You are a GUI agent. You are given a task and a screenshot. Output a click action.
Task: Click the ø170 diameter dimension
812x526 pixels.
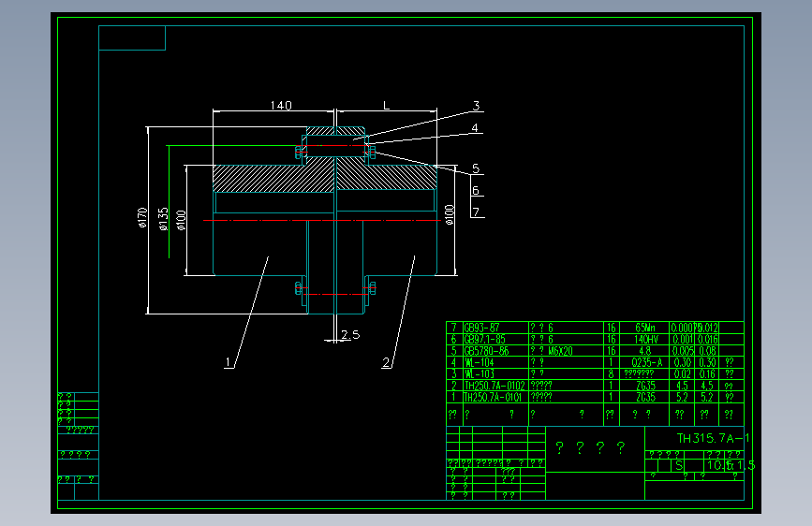142,218
